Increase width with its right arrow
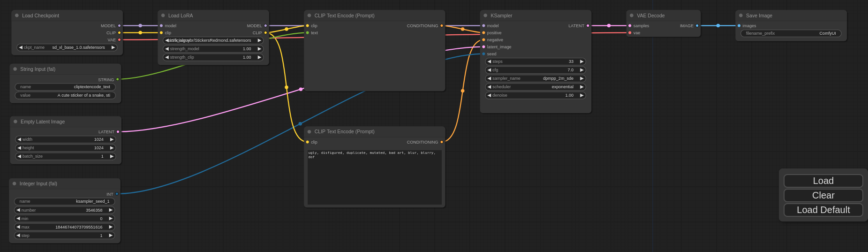The image size is (868, 252). [x=112, y=139]
